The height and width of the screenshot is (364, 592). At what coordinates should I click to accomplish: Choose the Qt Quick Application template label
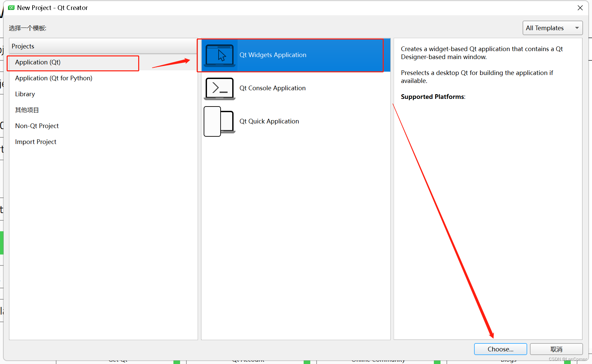pyautogui.click(x=269, y=121)
